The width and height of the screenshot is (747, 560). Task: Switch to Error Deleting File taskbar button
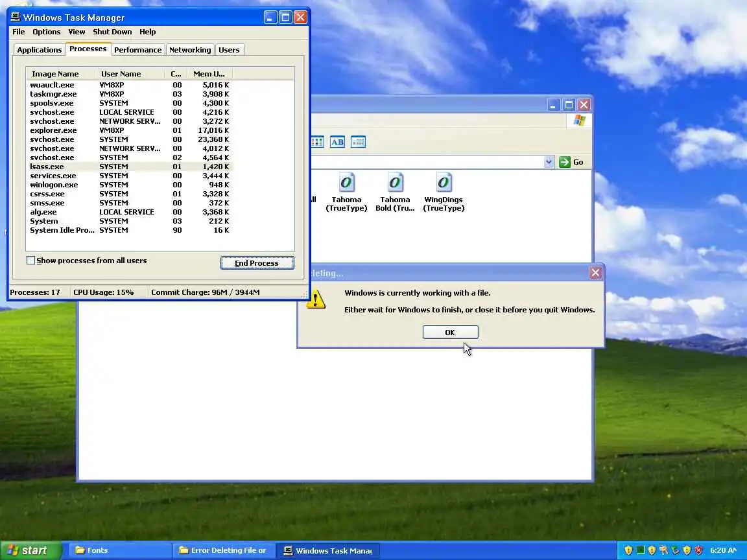click(x=224, y=550)
